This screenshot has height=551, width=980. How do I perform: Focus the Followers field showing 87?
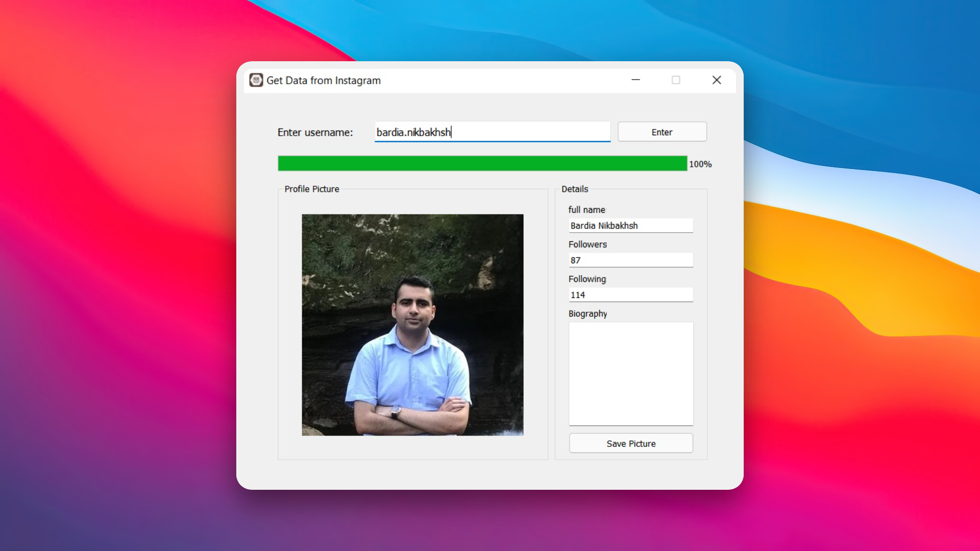coord(631,260)
